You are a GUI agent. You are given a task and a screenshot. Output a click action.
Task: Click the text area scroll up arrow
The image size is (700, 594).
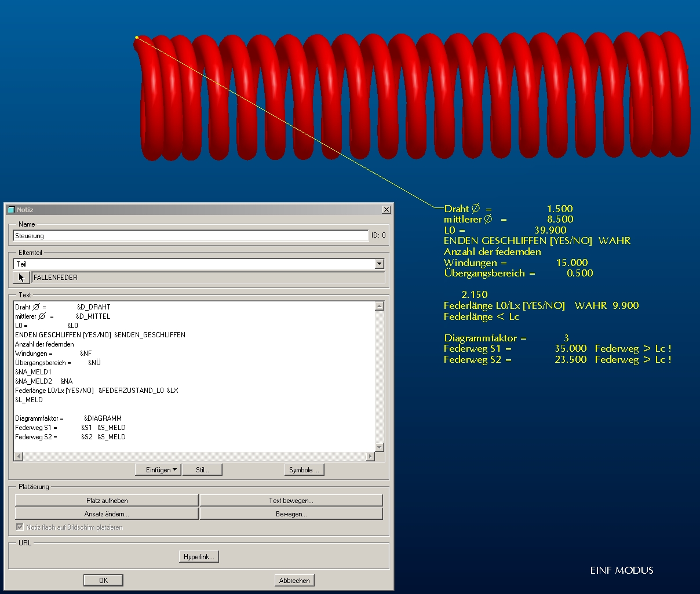coord(380,306)
